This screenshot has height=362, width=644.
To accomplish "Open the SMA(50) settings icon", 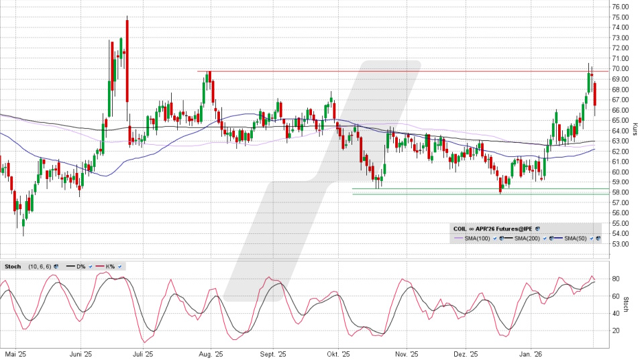I will (597, 239).
